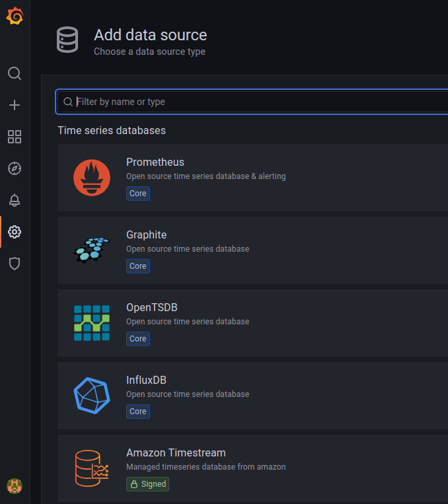448x504 pixels.
Task: Click the 'Add data source' page title
Action: pos(151,35)
